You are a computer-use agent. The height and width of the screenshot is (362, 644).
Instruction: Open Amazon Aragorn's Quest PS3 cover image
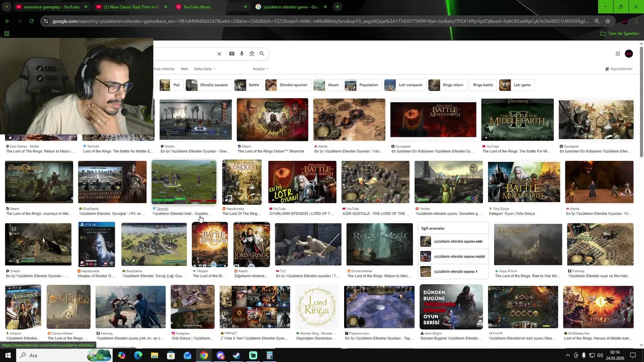pyautogui.click(x=23, y=307)
